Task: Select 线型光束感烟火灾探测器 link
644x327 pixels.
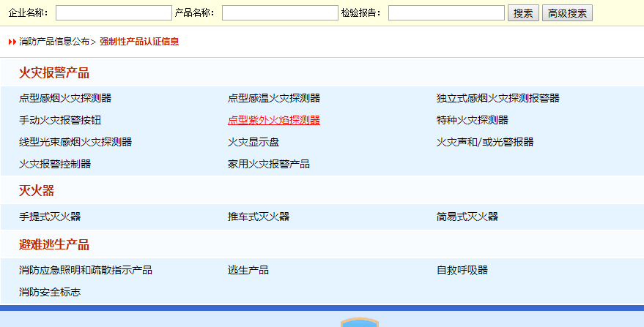Action: (75, 142)
